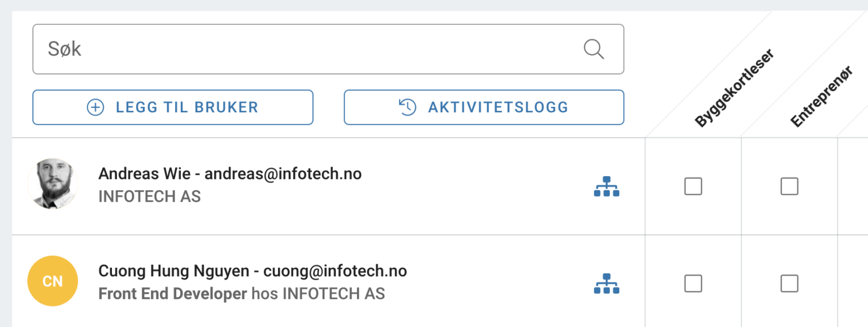Click the plus icon on Legg til bruker
Screen dimensions: 868x327
(x=95, y=107)
